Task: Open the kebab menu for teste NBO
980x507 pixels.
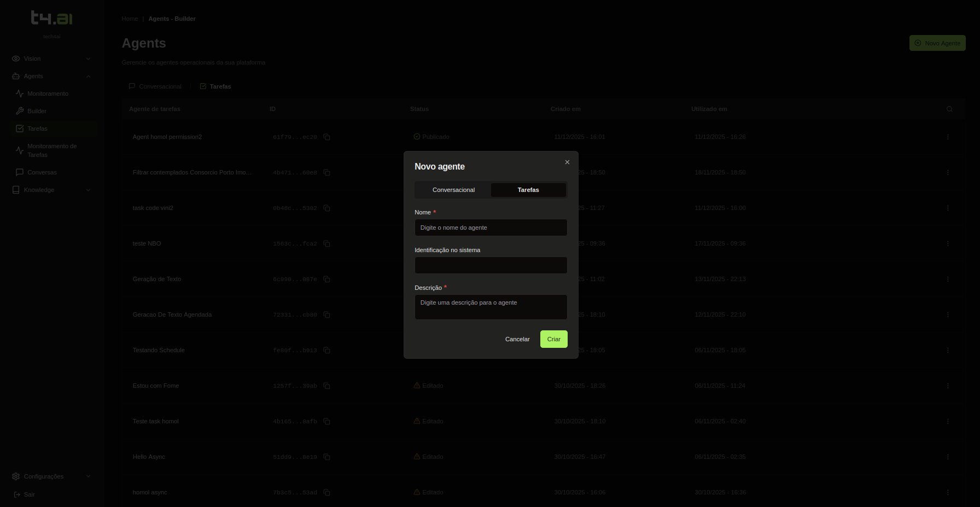Action: (948, 243)
